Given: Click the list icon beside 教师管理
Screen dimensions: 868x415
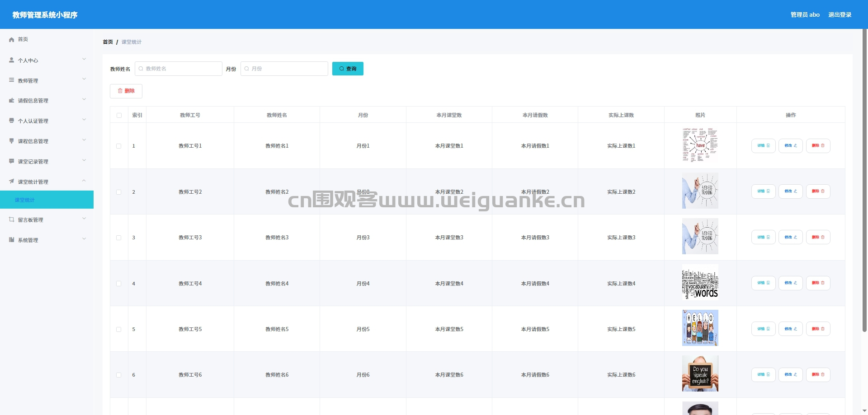Looking at the screenshot, I should 12,80.
